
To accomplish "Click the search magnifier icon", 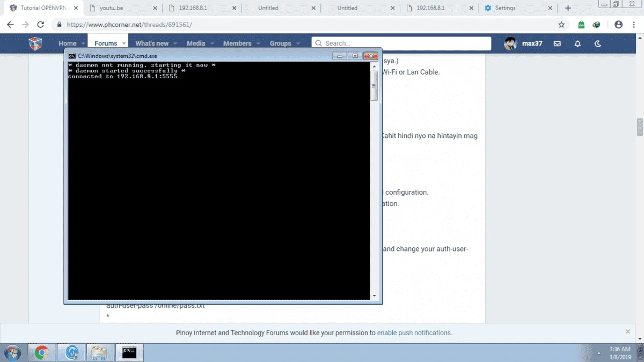I will 318,43.
